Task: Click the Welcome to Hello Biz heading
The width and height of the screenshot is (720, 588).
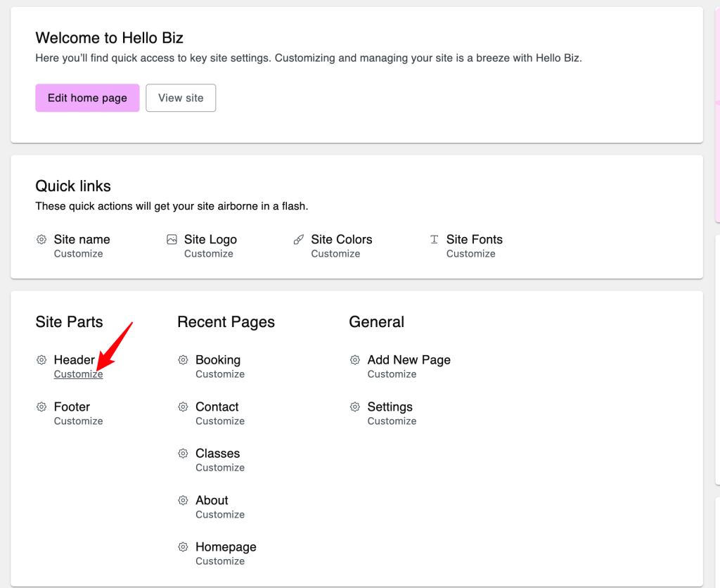Action: (x=109, y=38)
